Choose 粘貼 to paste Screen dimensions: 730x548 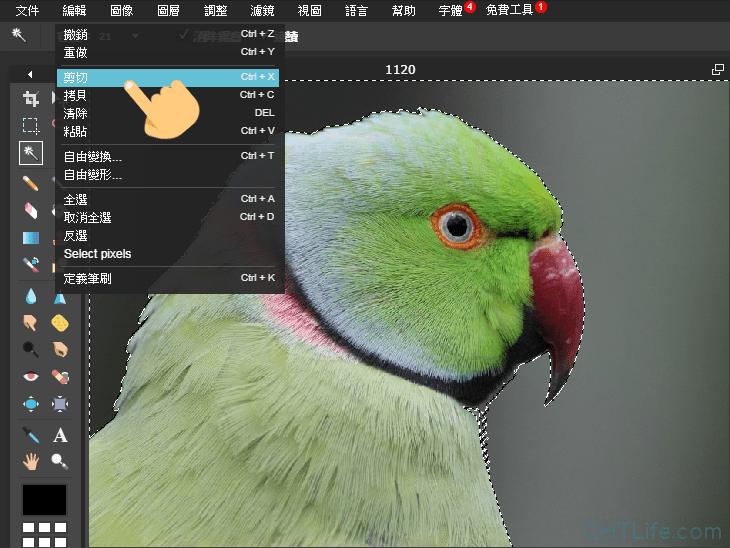click(168, 131)
